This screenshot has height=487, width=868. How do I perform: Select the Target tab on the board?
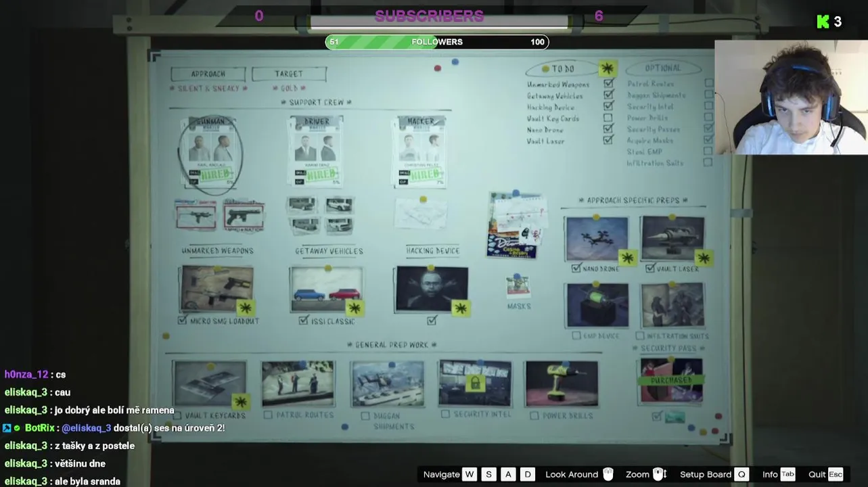point(289,74)
